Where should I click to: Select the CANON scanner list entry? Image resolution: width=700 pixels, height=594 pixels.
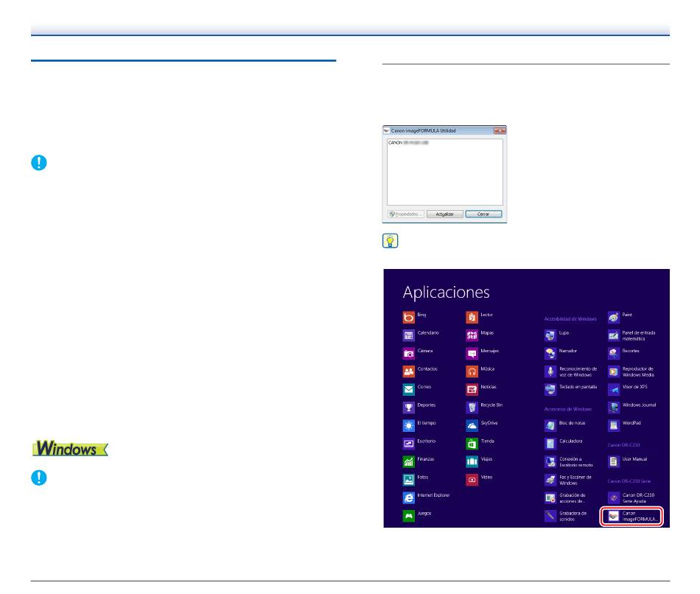pos(408,143)
